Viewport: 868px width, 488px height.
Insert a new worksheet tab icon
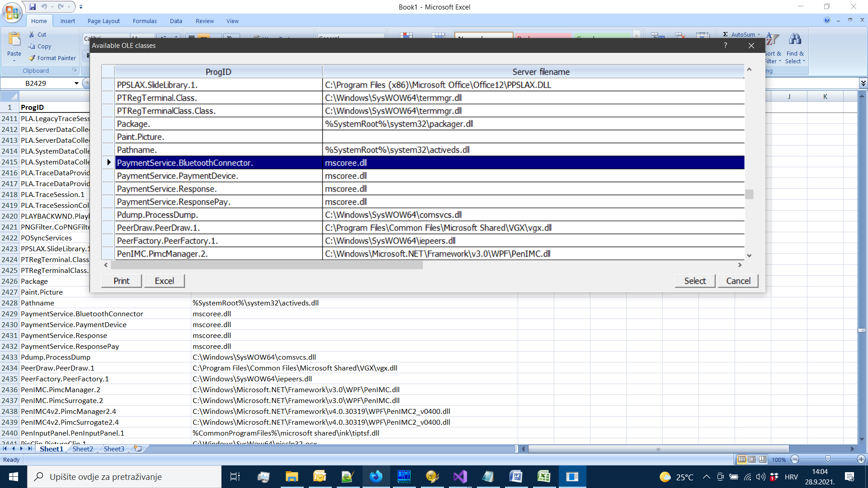[138, 449]
